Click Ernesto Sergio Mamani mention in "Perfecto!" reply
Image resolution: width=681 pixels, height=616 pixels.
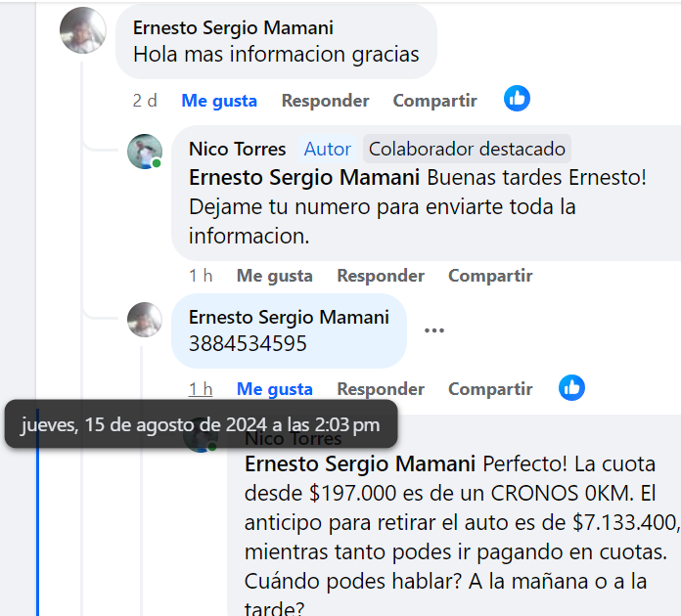tap(358, 462)
